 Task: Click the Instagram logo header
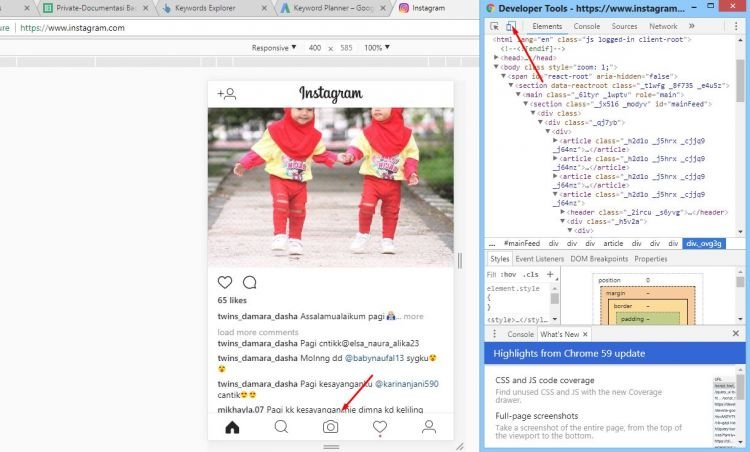331,94
